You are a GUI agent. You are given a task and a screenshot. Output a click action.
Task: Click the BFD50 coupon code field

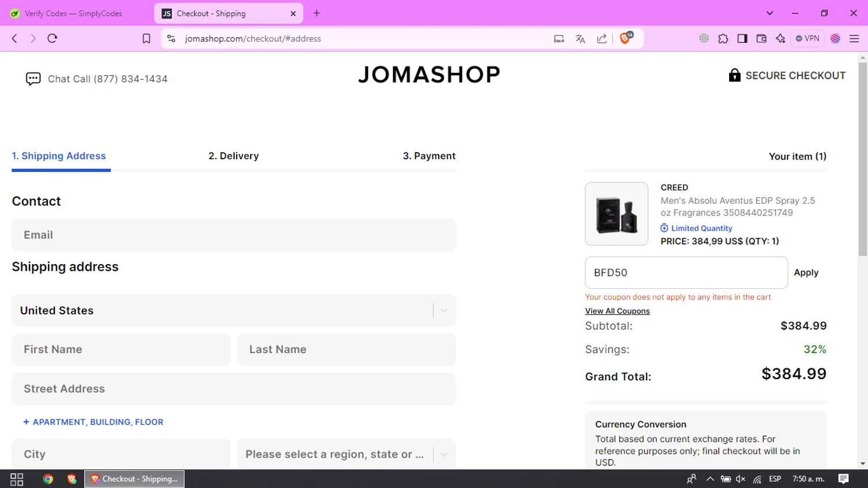point(686,273)
